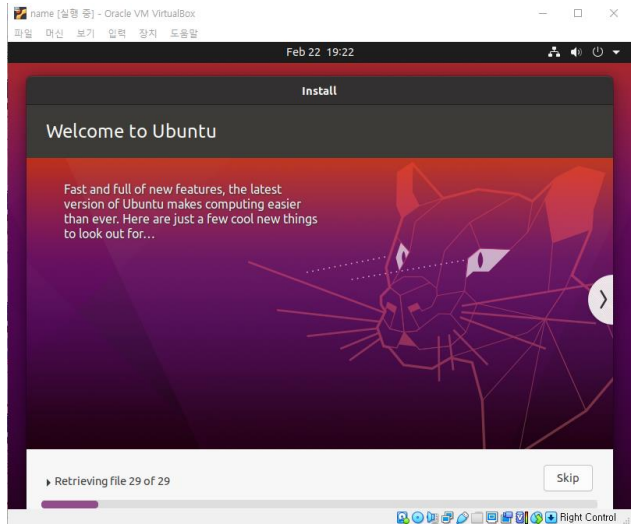Open the 파일 menu
642x530 pixels.
point(23,33)
